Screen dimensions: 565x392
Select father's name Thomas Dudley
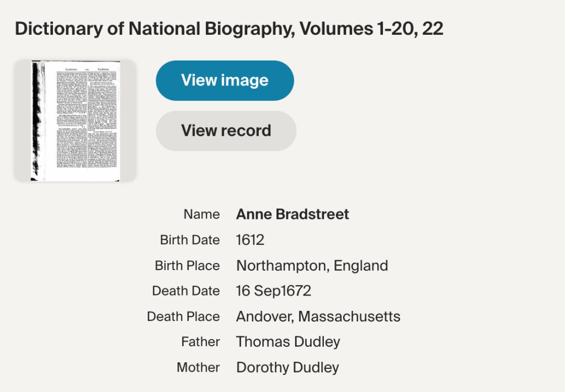point(288,342)
